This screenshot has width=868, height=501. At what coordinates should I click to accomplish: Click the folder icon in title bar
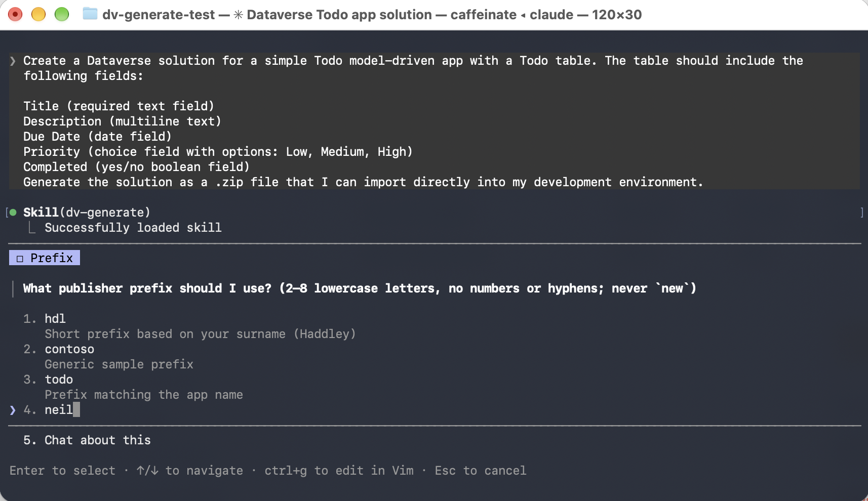[90, 14]
